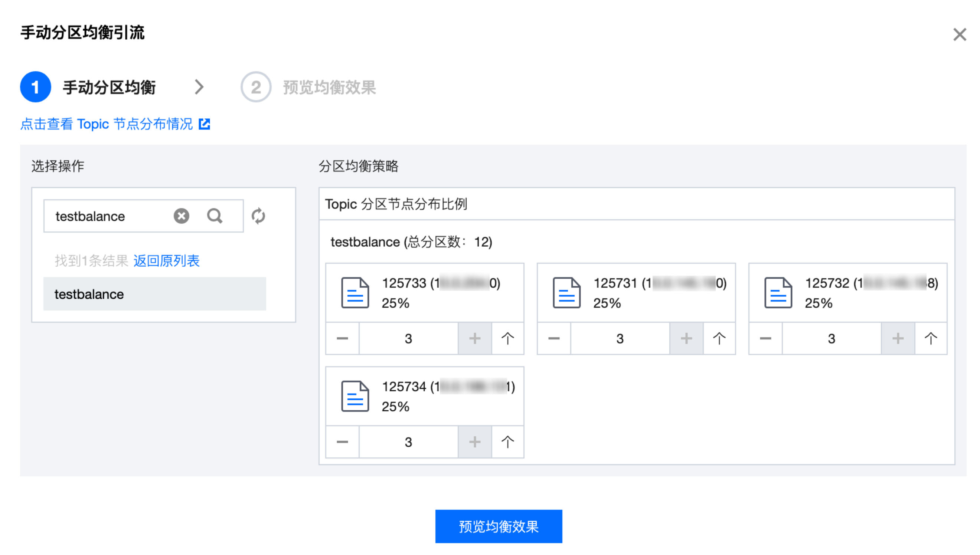Viewport: 980px width, 555px height.
Task: Increase partition count for node 125734
Action: point(474,442)
